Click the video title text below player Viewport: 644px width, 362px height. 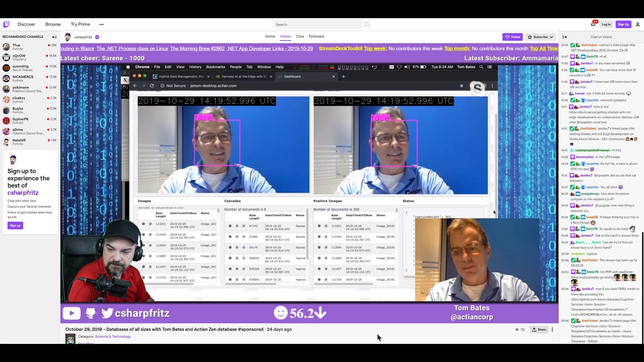point(164,329)
